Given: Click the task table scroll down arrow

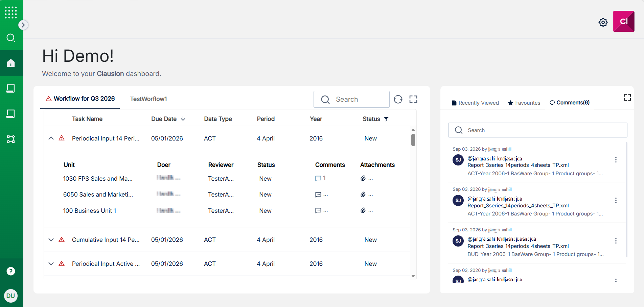Looking at the screenshot, I should [x=413, y=276].
